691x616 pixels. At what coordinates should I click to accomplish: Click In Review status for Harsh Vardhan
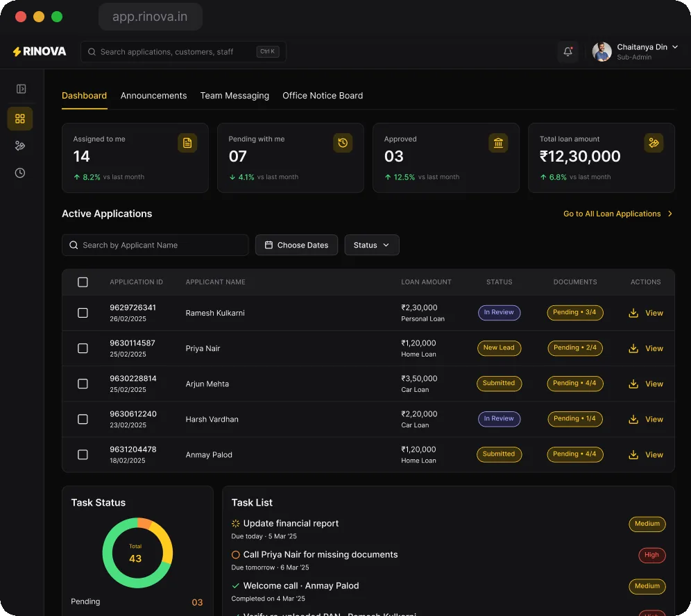(x=499, y=418)
